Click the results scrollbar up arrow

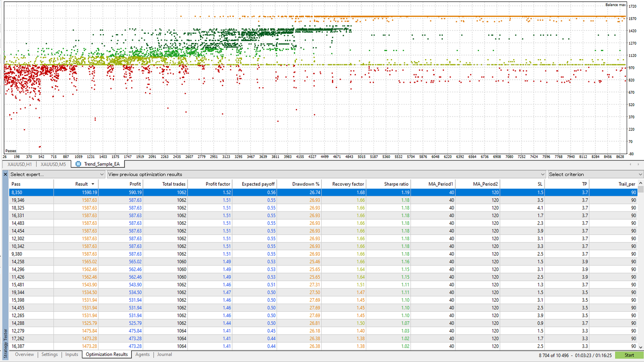pos(640,184)
